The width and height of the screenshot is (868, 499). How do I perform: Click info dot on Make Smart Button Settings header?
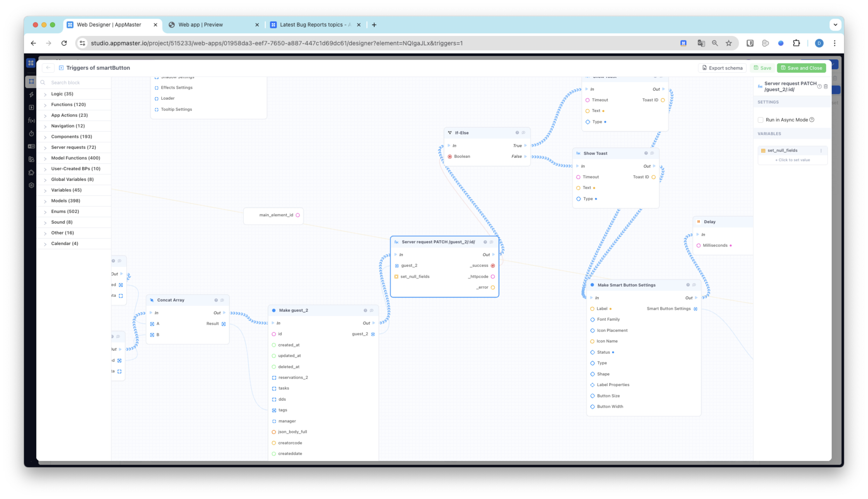click(688, 285)
